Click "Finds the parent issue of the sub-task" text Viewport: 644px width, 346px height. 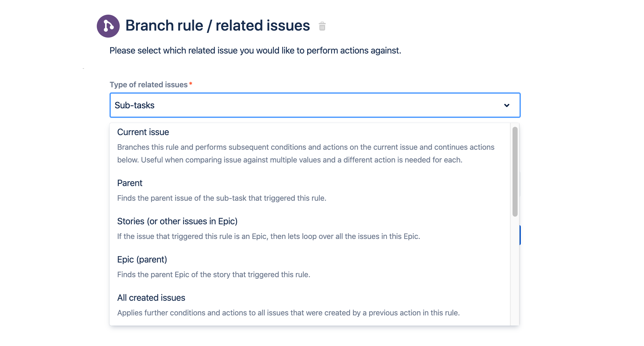[222, 198]
